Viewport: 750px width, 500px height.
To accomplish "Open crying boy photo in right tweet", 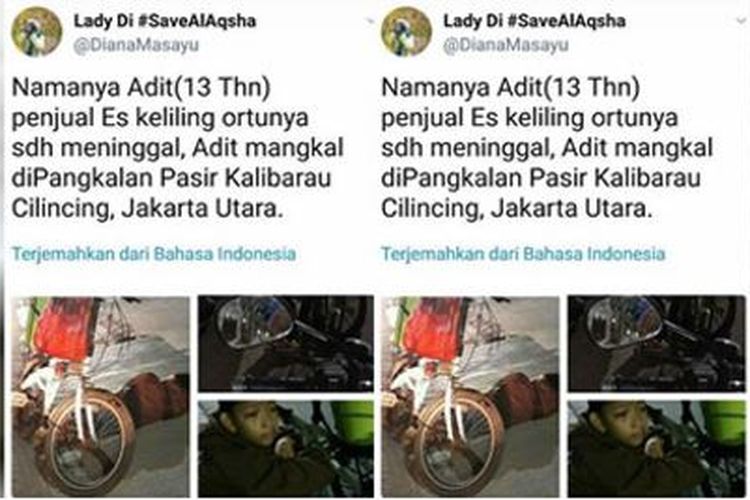I will (656, 449).
